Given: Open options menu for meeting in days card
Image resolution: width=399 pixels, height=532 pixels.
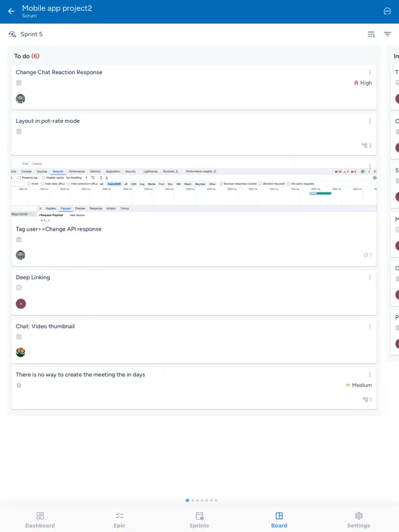Looking at the screenshot, I should coord(370,375).
